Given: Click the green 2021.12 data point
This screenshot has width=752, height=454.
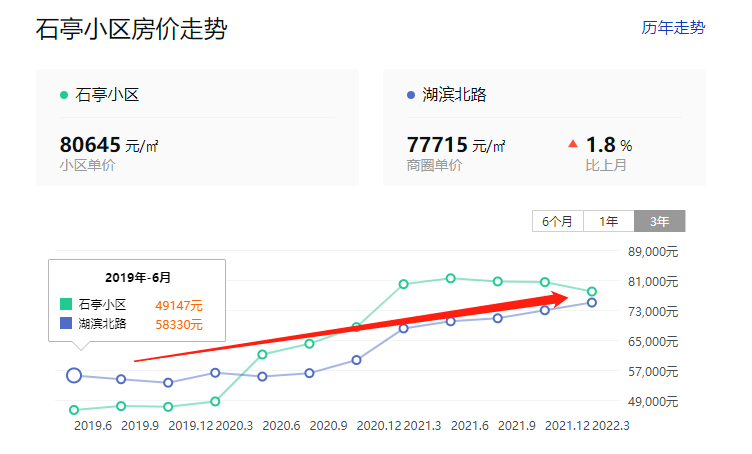Looking at the screenshot, I should tap(545, 282).
